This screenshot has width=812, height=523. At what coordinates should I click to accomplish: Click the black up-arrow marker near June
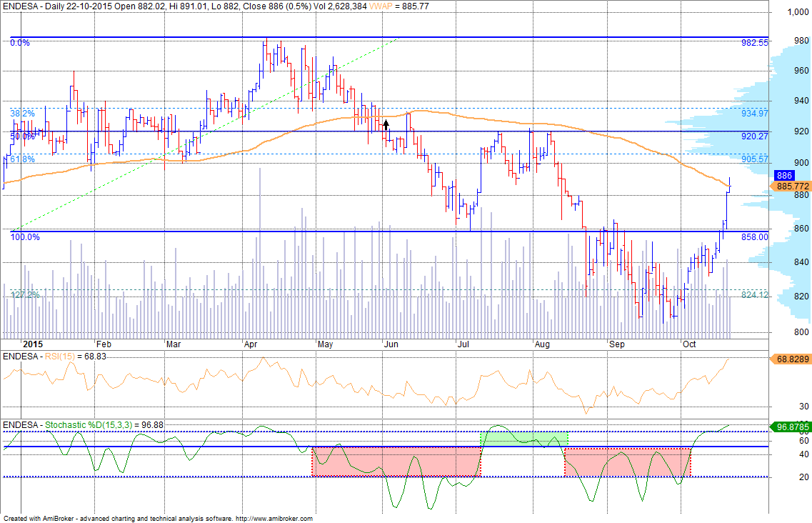click(386, 124)
